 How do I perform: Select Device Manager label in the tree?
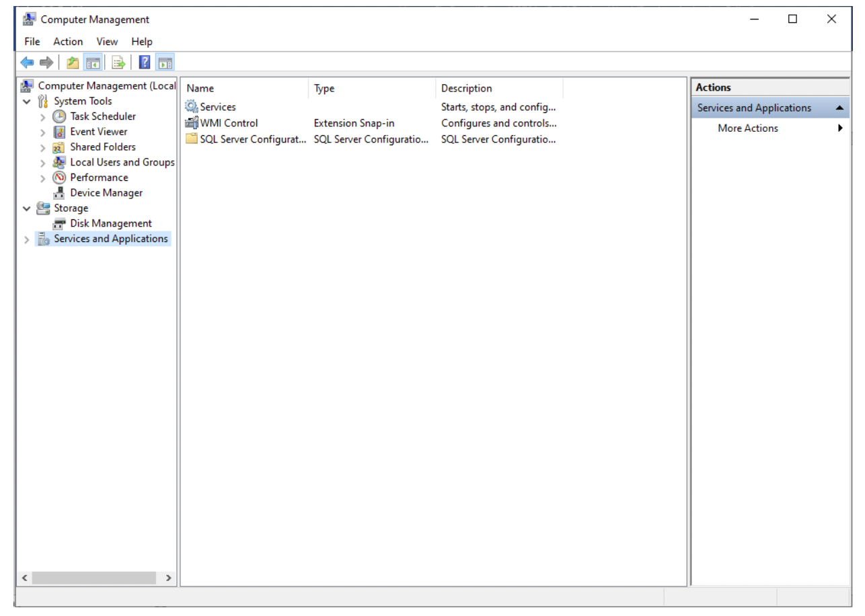[106, 193]
